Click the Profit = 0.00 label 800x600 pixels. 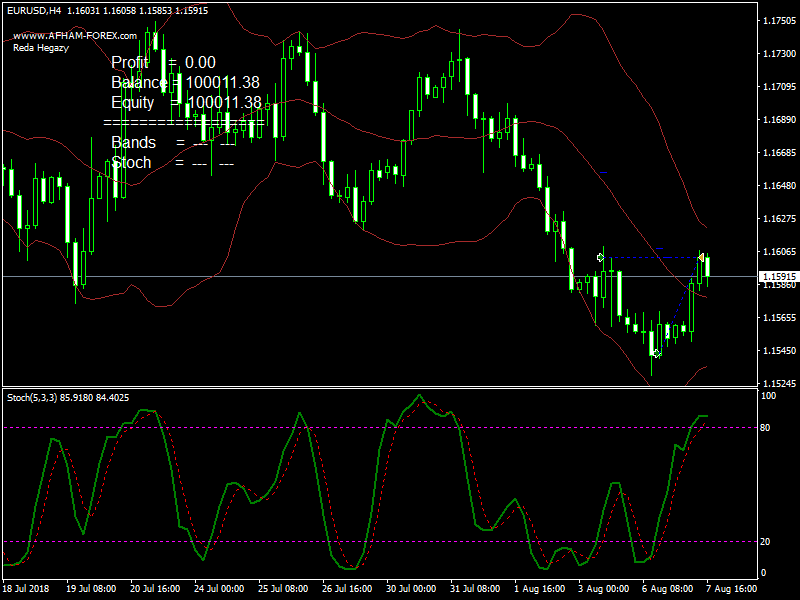tap(163, 63)
